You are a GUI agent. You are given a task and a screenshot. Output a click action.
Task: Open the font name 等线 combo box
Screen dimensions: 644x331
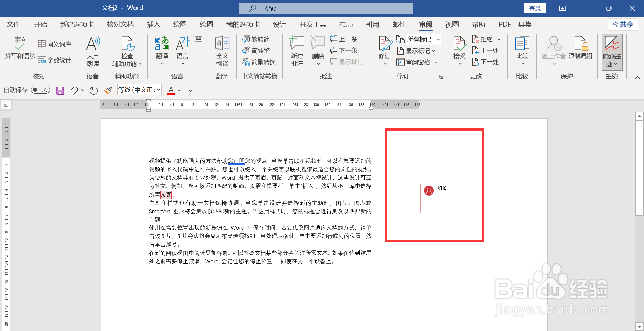(x=139, y=90)
